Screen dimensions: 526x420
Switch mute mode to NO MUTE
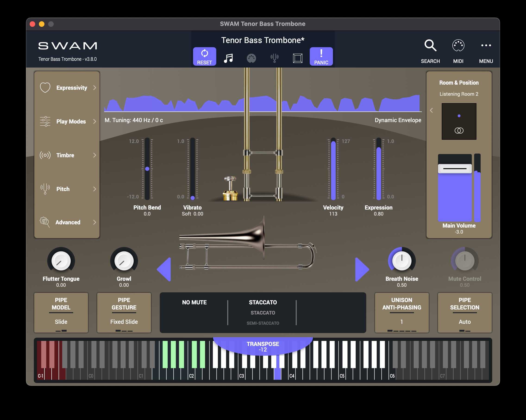(x=194, y=302)
